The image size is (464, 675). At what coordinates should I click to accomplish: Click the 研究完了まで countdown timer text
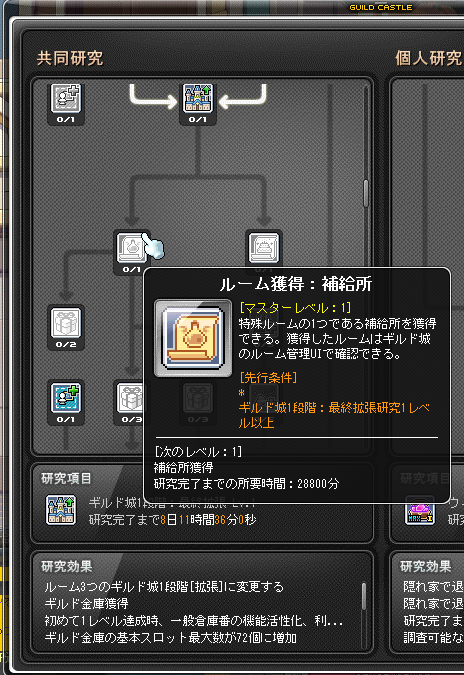[x=172, y=520]
